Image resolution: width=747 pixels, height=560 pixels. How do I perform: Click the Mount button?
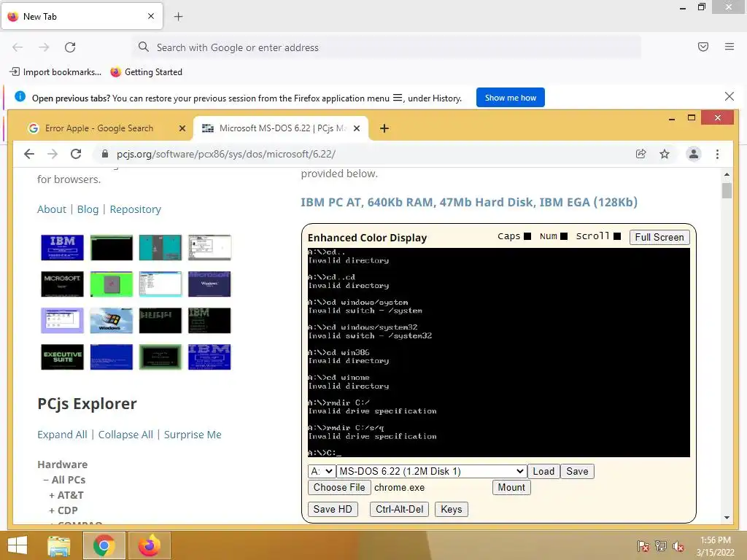click(x=511, y=487)
